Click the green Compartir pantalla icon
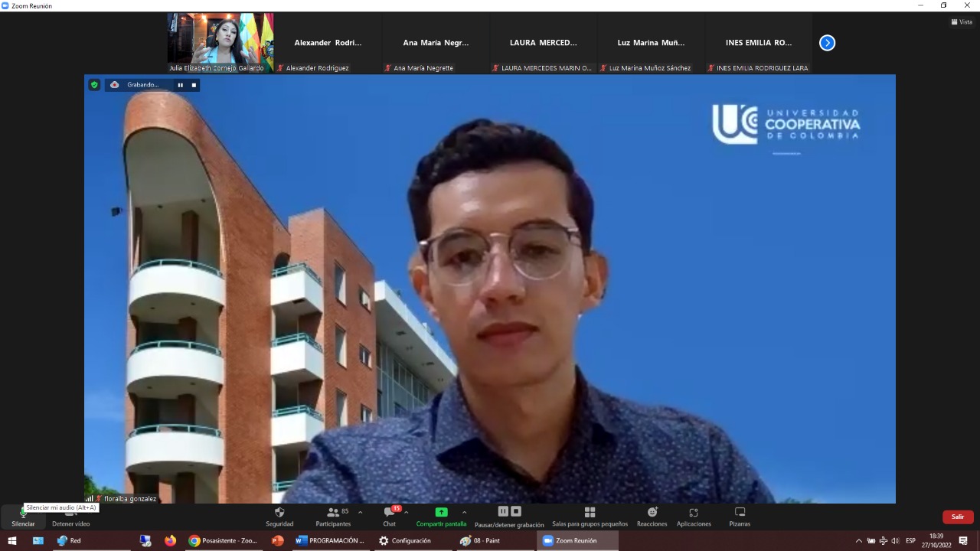980x551 pixels. [441, 512]
